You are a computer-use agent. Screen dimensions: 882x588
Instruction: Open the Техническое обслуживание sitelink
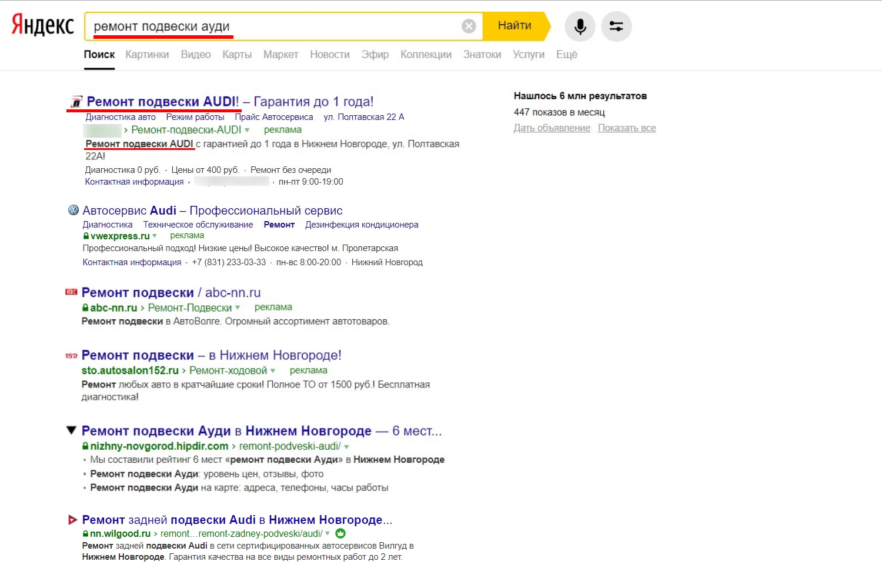pyautogui.click(x=198, y=225)
